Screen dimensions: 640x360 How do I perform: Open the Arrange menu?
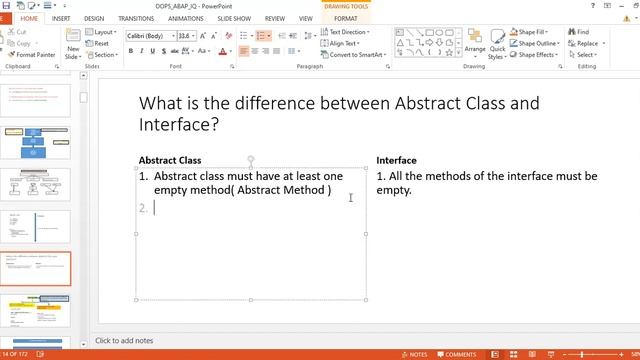pos(475,44)
